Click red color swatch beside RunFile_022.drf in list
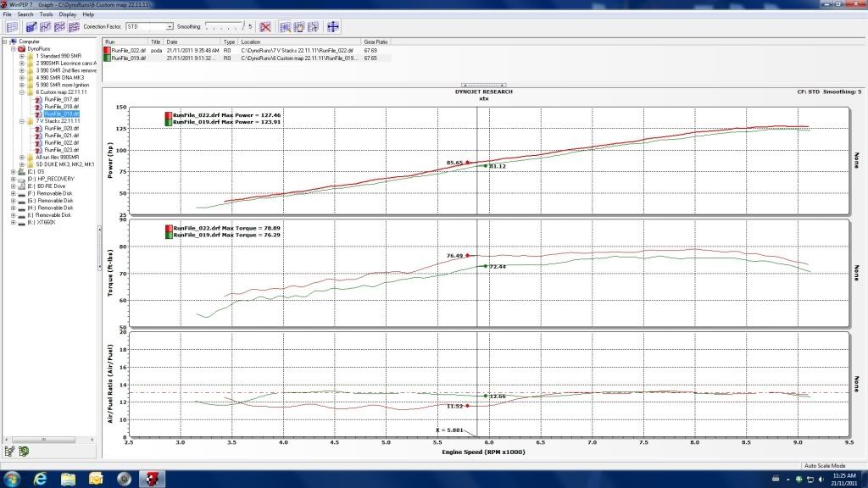The width and height of the screenshot is (868, 488). click(107, 51)
